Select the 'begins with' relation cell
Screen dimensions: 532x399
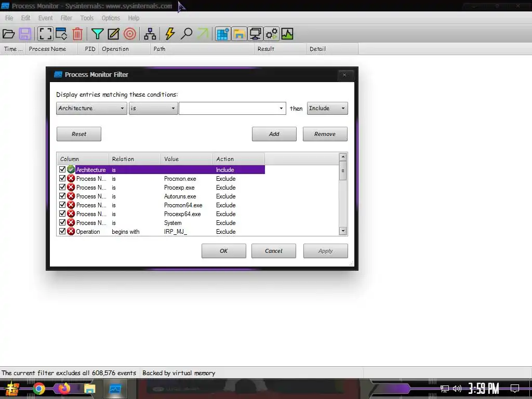pos(126,231)
